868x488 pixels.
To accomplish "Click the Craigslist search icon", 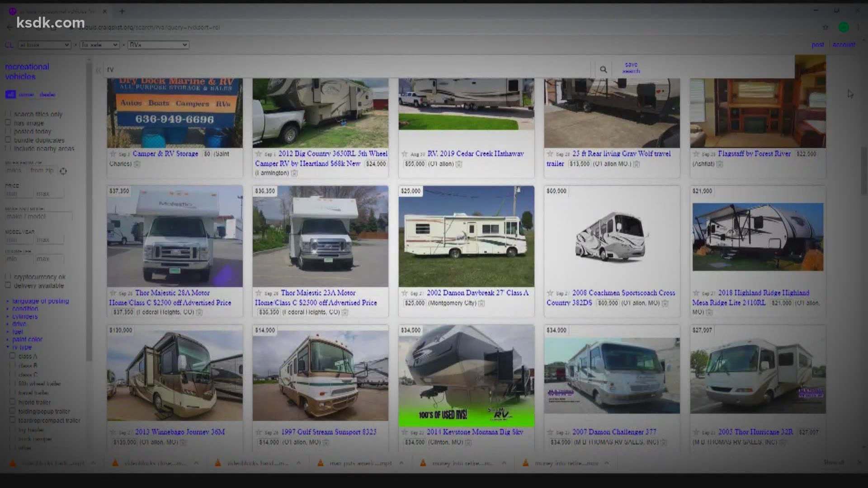I will point(604,69).
